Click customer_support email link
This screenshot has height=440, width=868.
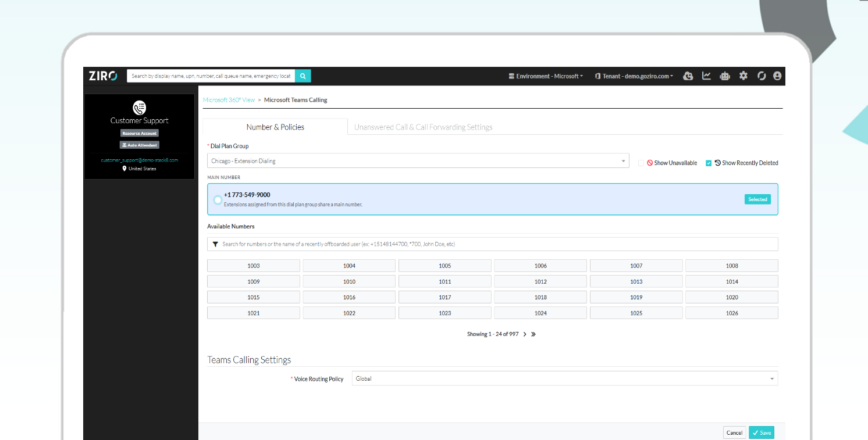pos(140,160)
